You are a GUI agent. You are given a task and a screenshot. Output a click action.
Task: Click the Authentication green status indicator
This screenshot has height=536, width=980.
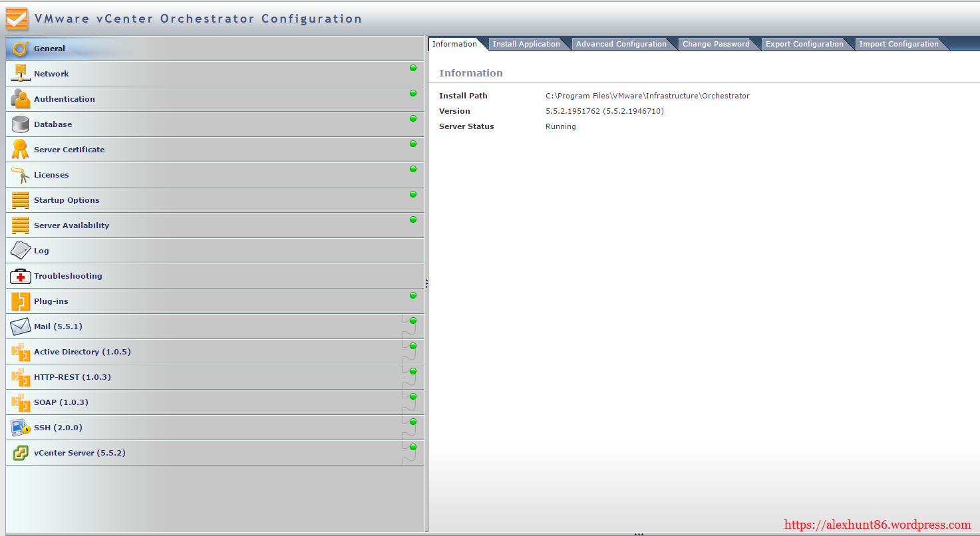[x=413, y=93]
